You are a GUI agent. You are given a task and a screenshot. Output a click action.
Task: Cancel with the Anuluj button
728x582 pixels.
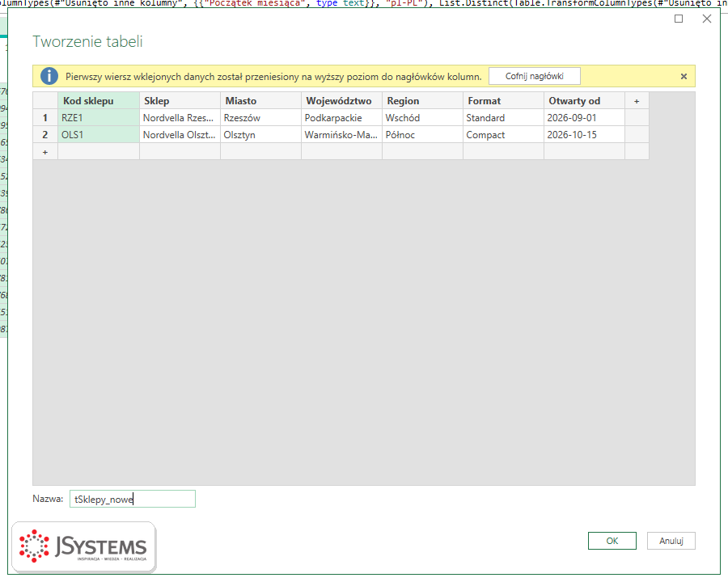tap(671, 541)
